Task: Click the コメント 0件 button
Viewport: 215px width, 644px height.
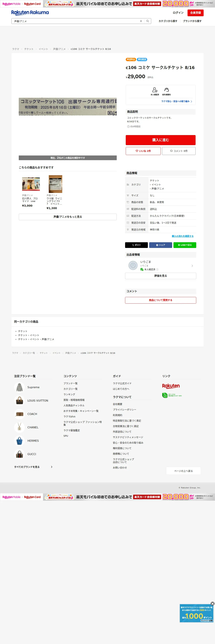Action: pyautogui.click(x=179, y=151)
